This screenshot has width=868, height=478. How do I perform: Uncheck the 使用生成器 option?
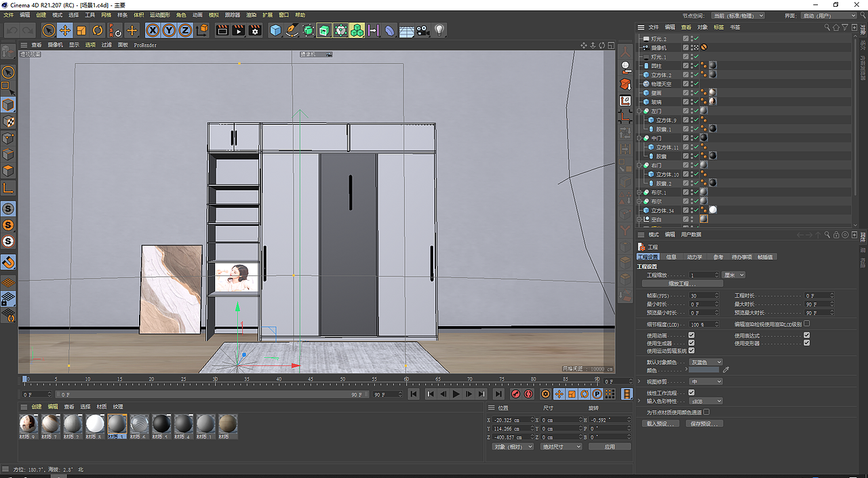(x=691, y=342)
